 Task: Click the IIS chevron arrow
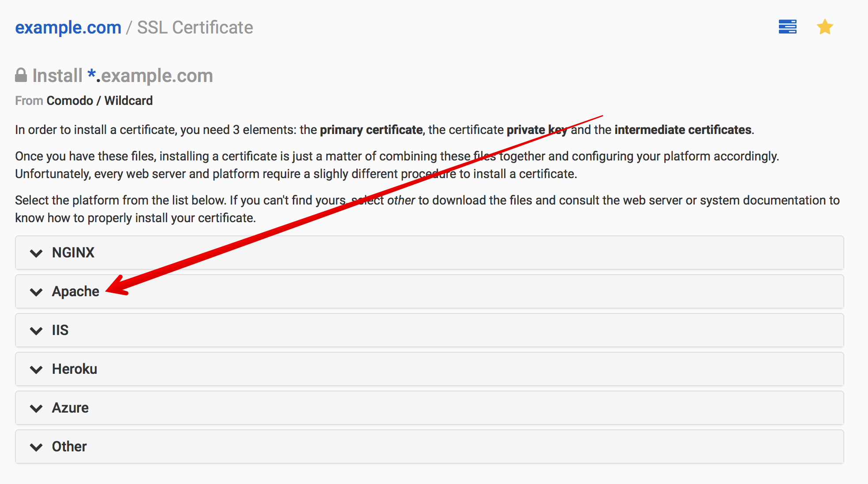point(36,331)
